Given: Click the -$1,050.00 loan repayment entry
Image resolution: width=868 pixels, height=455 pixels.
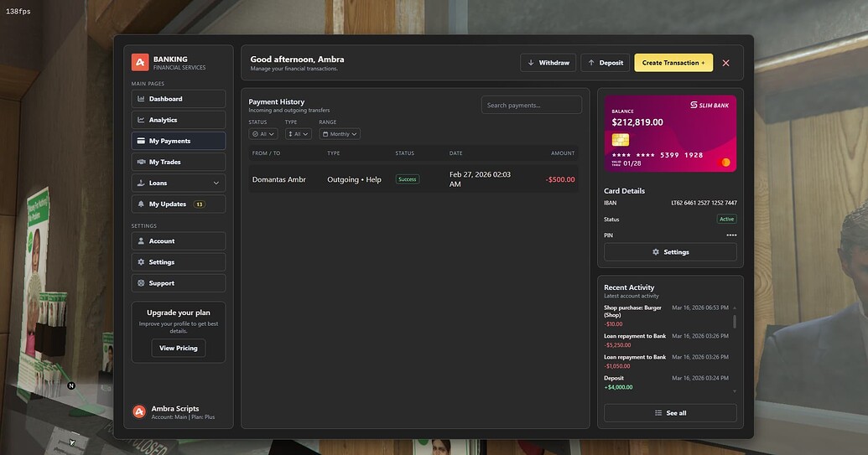Looking at the screenshot, I should pyautogui.click(x=667, y=361).
